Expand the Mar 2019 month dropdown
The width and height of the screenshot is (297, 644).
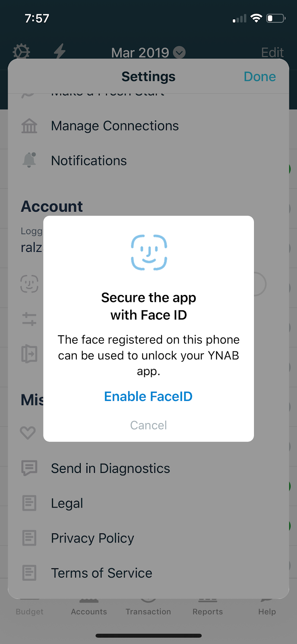pyautogui.click(x=148, y=52)
